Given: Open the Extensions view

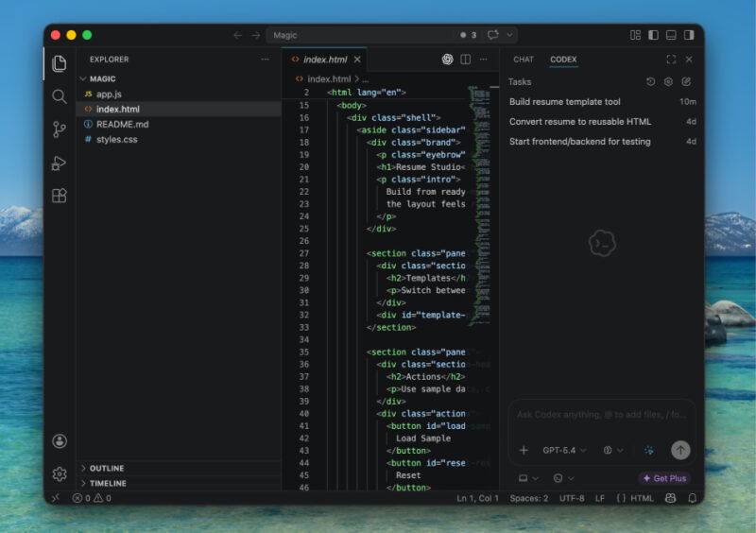Looking at the screenshot, I should (x=60, y=196).
